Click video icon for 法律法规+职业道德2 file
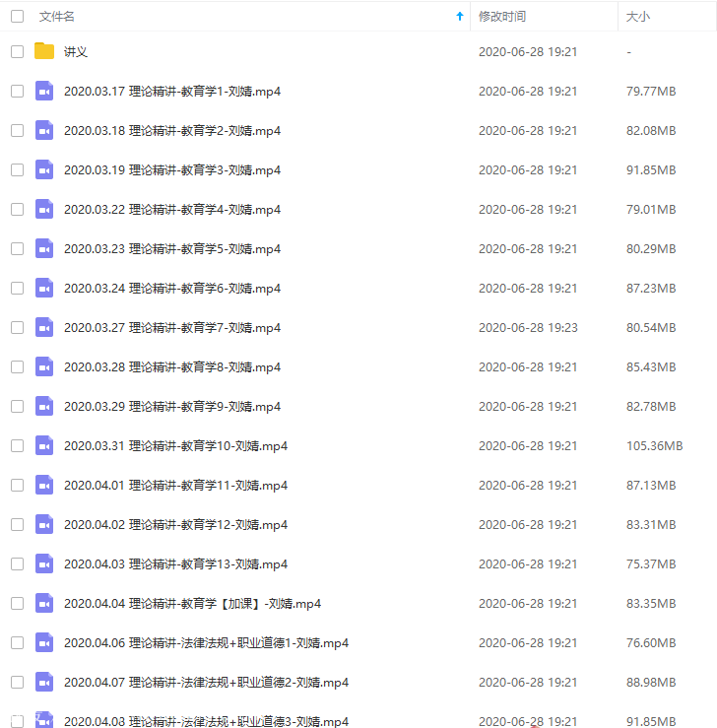Image resolution: width=717 pixels, height=728 pixels. 44,682
